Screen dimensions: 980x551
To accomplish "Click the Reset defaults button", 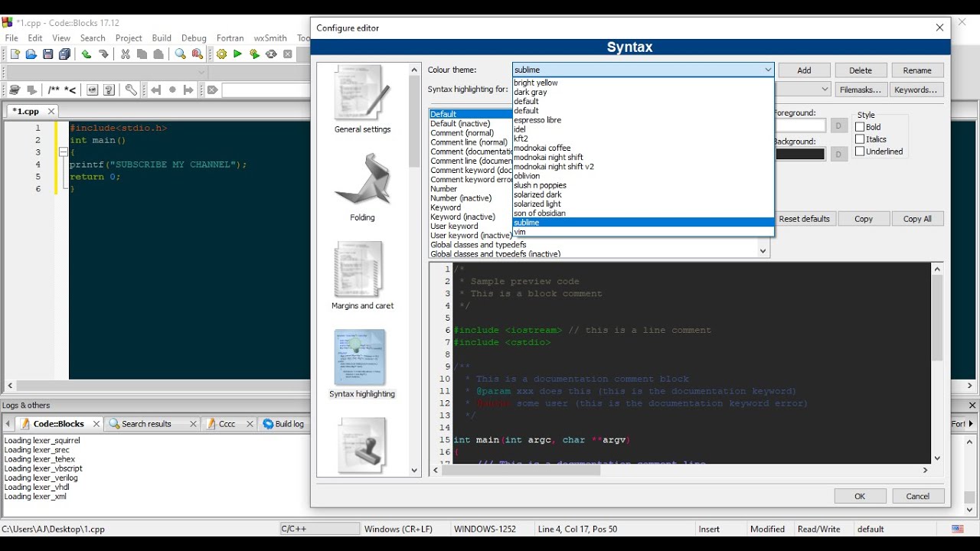I will 804,219.
